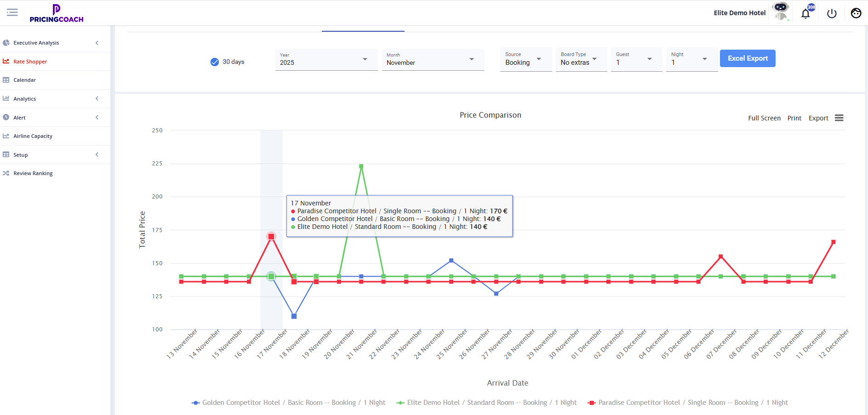Open the Month dropdown showing November
This screenshot has width=868, height=415.
(x=432, y=60)
